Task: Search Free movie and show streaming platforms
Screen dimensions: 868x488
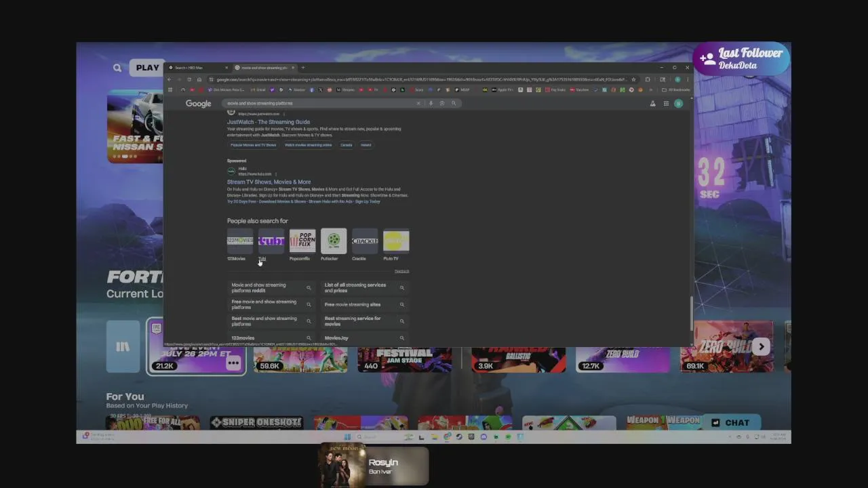Action: 271,304
